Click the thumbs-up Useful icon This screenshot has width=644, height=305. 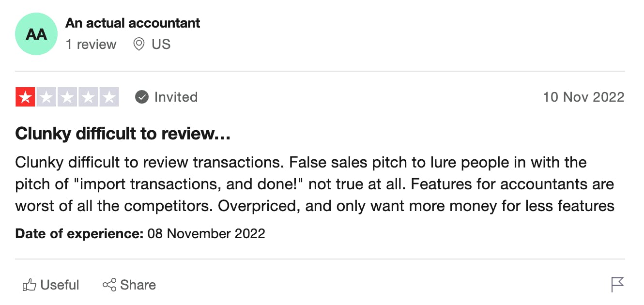click(x=29, y=285)
